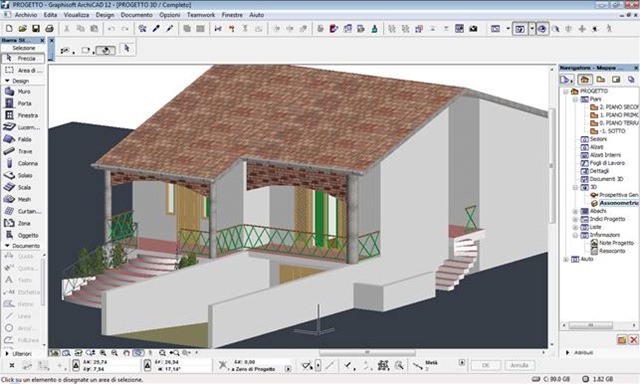Click the red X delete button in Navigator
The height and width of the screenshot is (384, 640).
pyautogui.click(x=633, y=340)
